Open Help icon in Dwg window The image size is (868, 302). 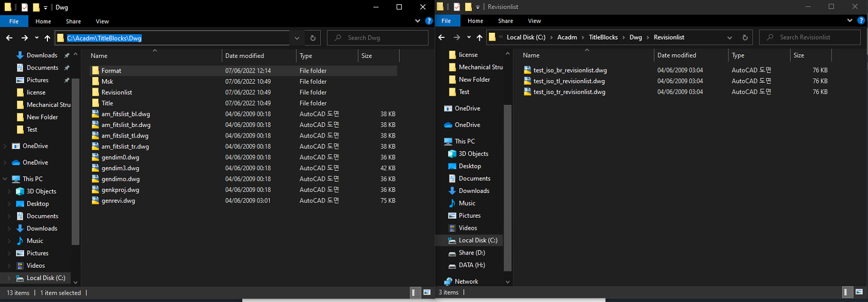pos(429,21)
